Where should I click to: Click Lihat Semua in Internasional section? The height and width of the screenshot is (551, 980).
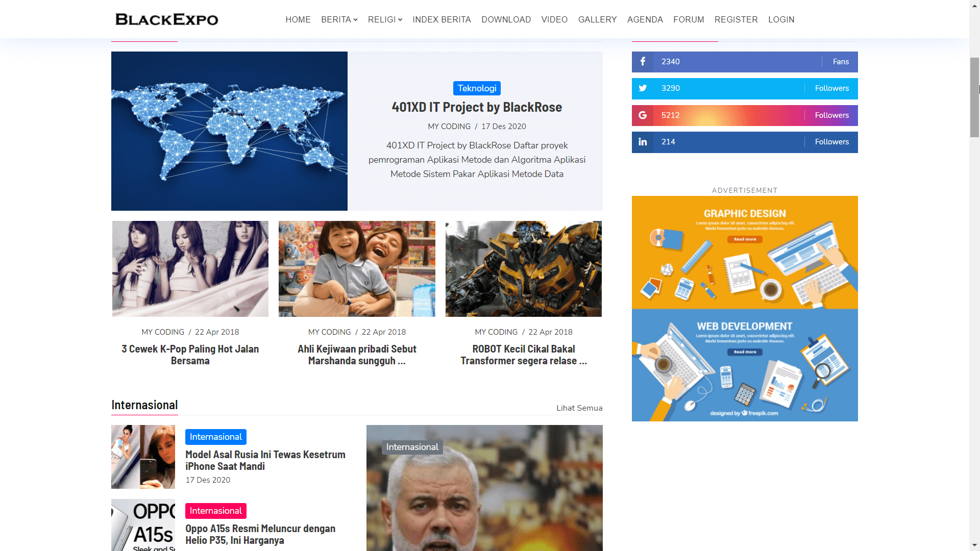[x=579, y=408]
